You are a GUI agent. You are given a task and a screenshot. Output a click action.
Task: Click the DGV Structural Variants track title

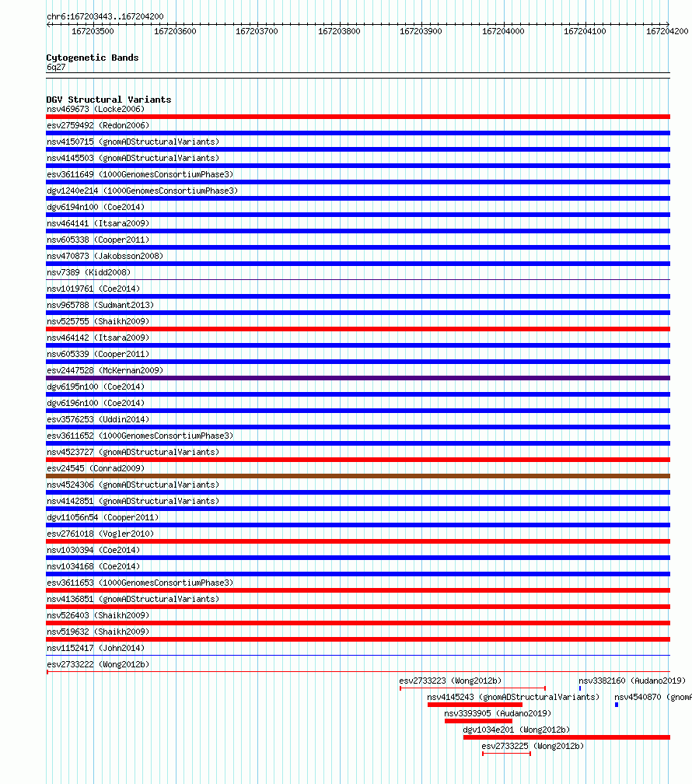coord(109,100)
